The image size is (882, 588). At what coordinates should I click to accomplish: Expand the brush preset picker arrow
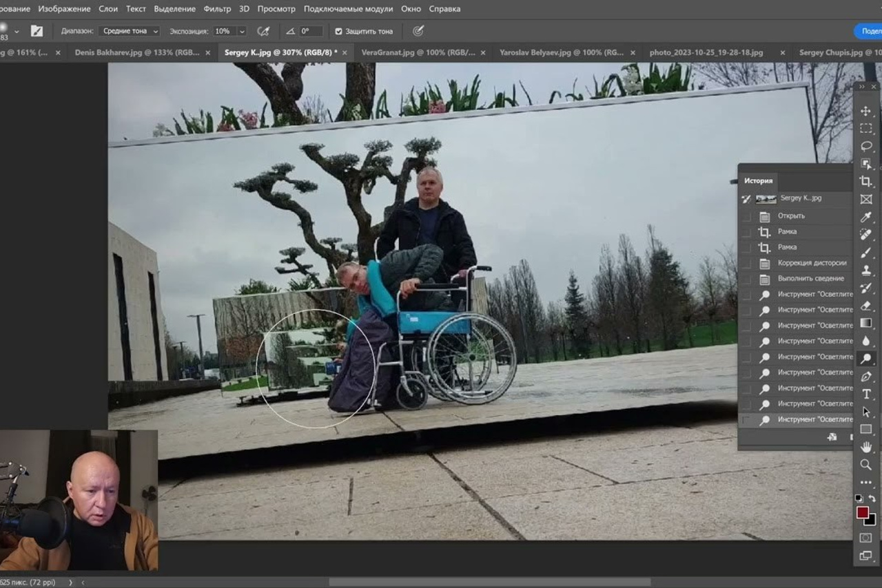tap(17, 31)
